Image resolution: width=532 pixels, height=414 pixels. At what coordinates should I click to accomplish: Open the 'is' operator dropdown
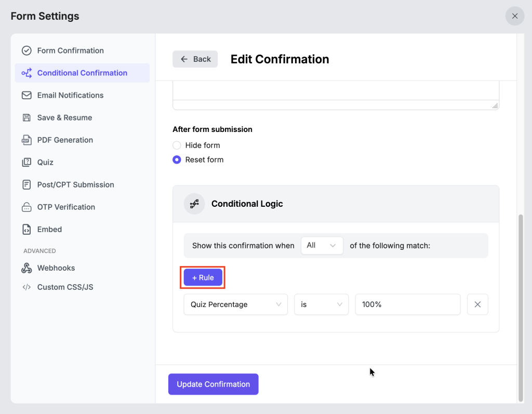321,304
